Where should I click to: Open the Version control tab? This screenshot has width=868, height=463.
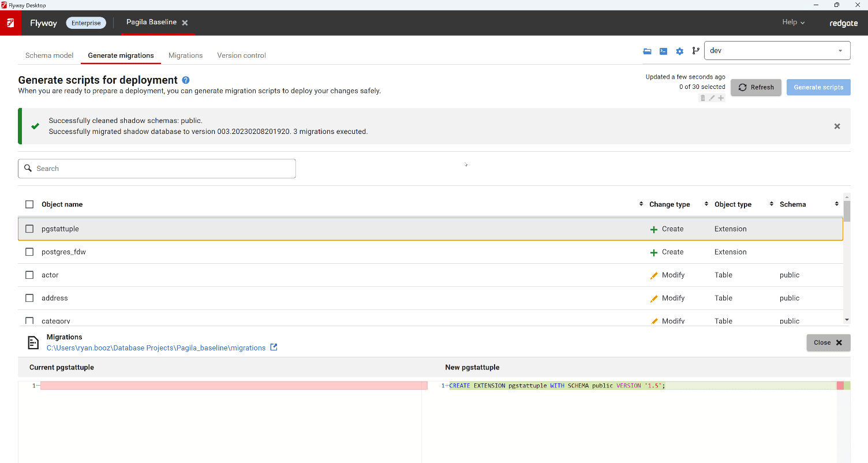[x=241, y=55]
